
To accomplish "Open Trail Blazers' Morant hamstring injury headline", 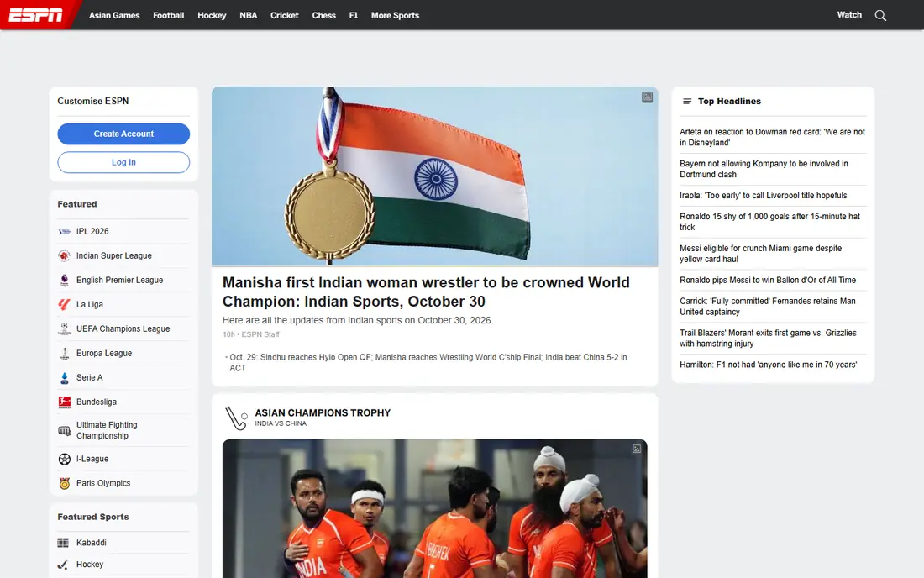I will tap(768, 339).
